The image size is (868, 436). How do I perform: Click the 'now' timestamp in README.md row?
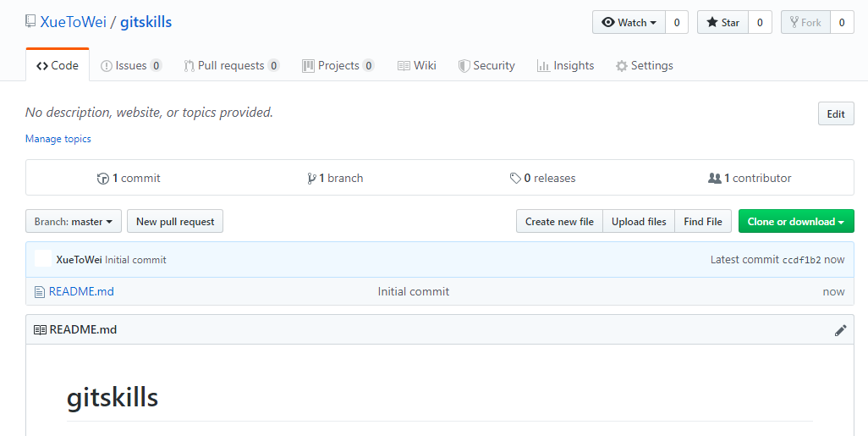click(833, 292)
